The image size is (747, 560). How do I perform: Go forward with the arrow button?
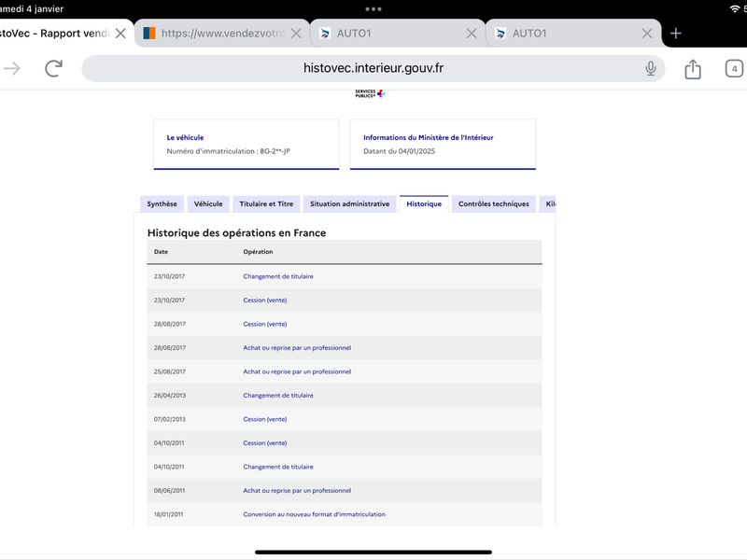(x=12, y=68)
